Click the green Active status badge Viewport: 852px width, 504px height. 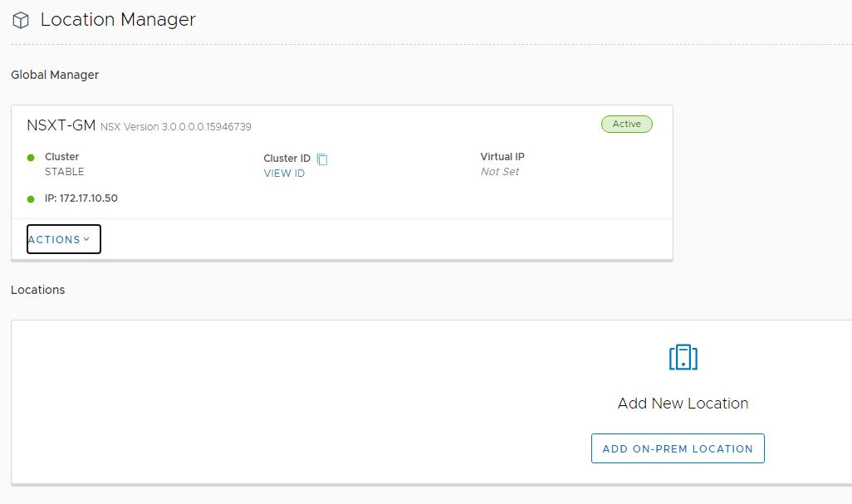pos(626,124)
